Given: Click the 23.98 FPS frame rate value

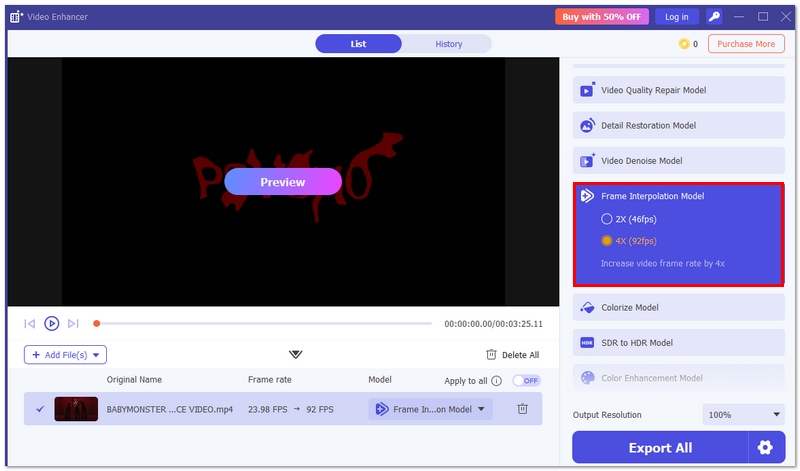Looking at the screenshot, I should tap(267, 409).
